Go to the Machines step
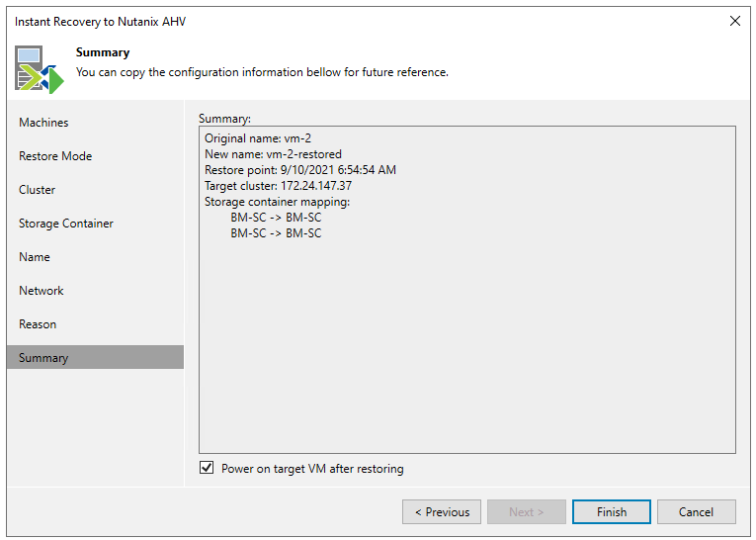Viewport: 756px width, 540px height. (x=43, y=122)
